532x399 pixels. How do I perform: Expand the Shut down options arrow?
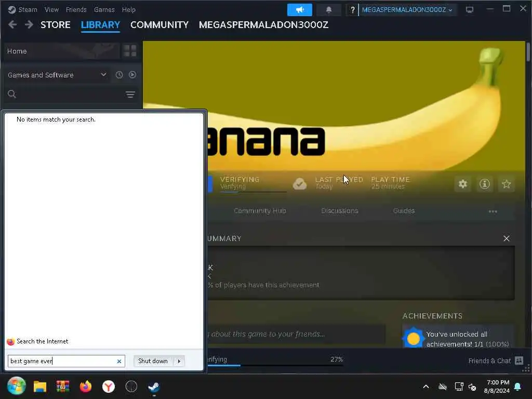[x=179, y=361]
